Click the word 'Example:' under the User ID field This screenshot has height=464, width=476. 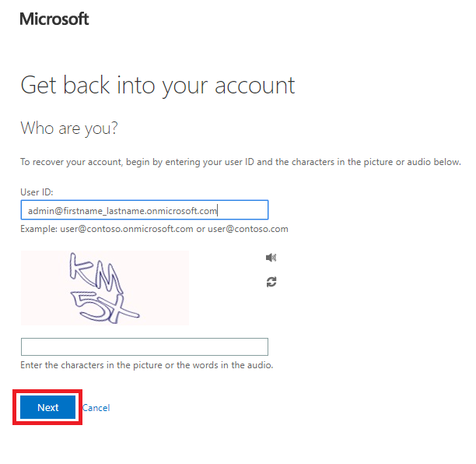point(39,229)
